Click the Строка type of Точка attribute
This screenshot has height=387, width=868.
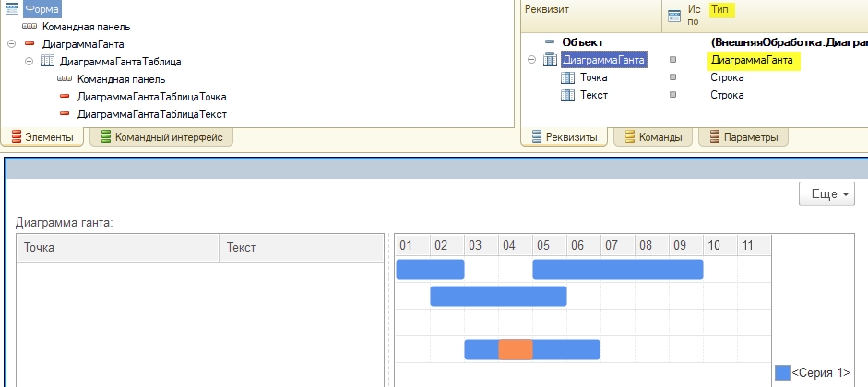tap(727, 77)
